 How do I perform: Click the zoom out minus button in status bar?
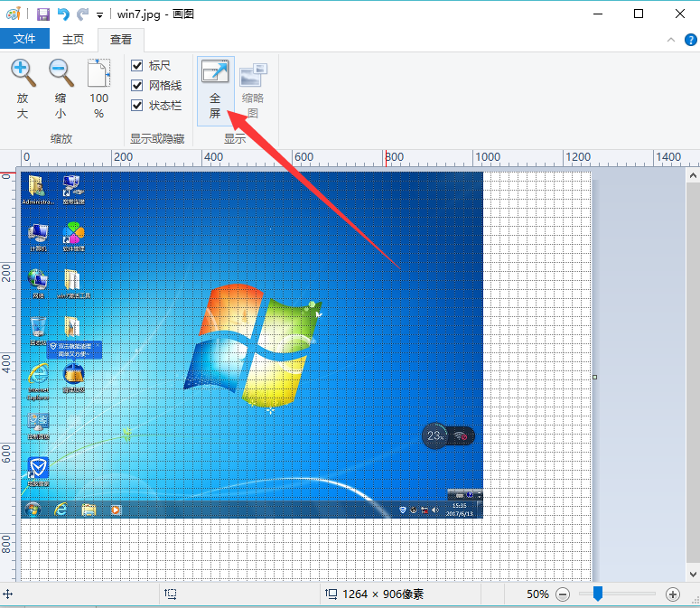click(563, 594)
